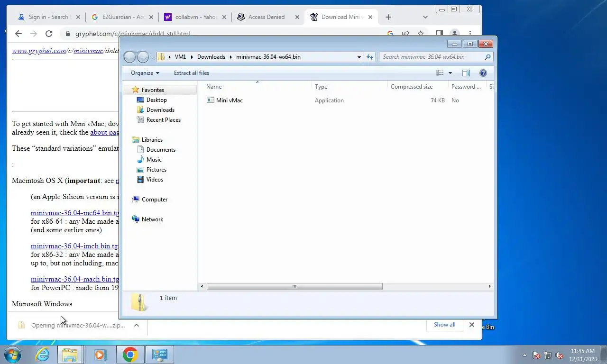This screenshot has height=364, width=607.
Task: Open the Explorer Help icon
Action: (483, 73)
